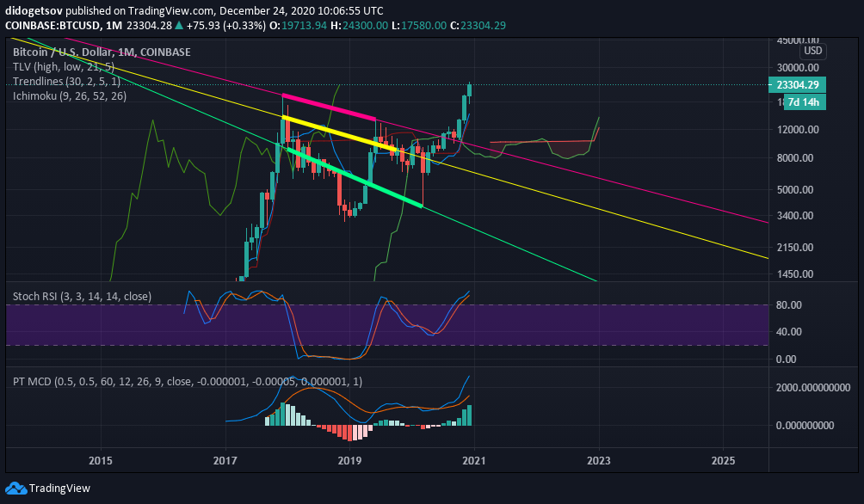Click the 7d 14h bar countdown label

804,101
